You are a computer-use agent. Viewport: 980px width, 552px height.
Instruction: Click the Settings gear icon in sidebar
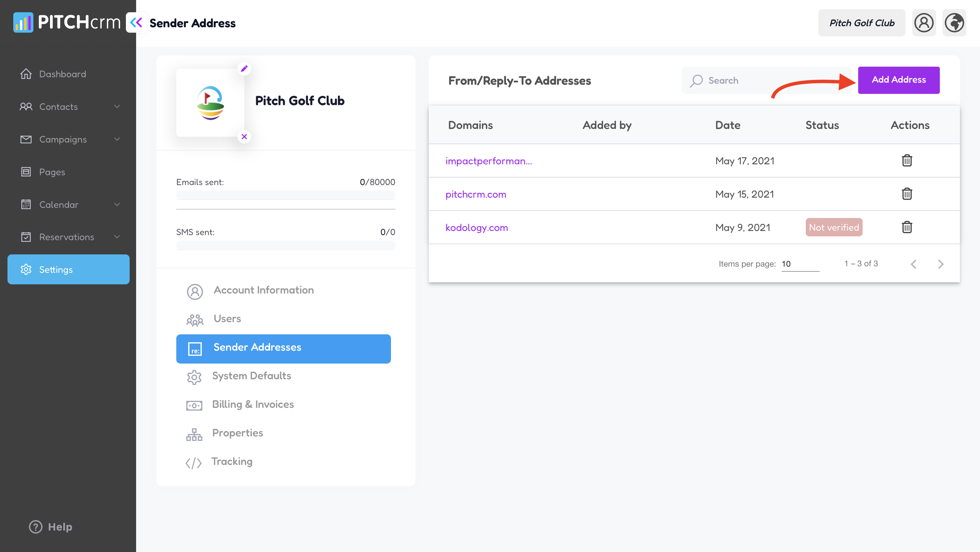point(26,269)
